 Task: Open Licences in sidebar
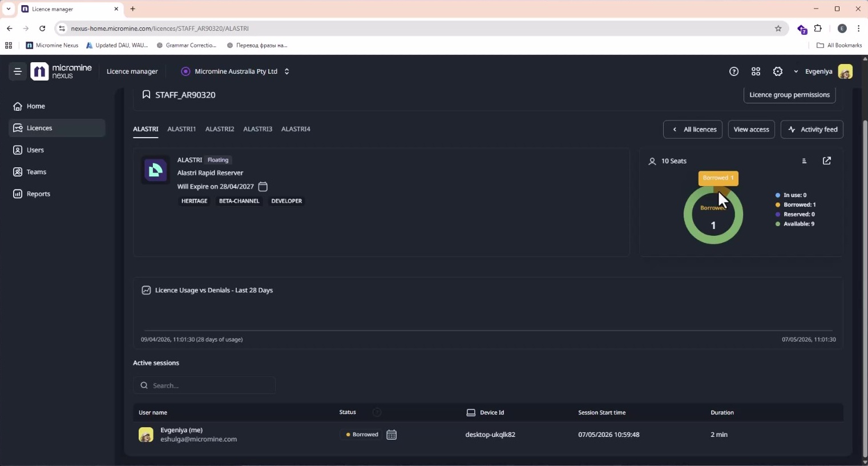pos(57,128)
